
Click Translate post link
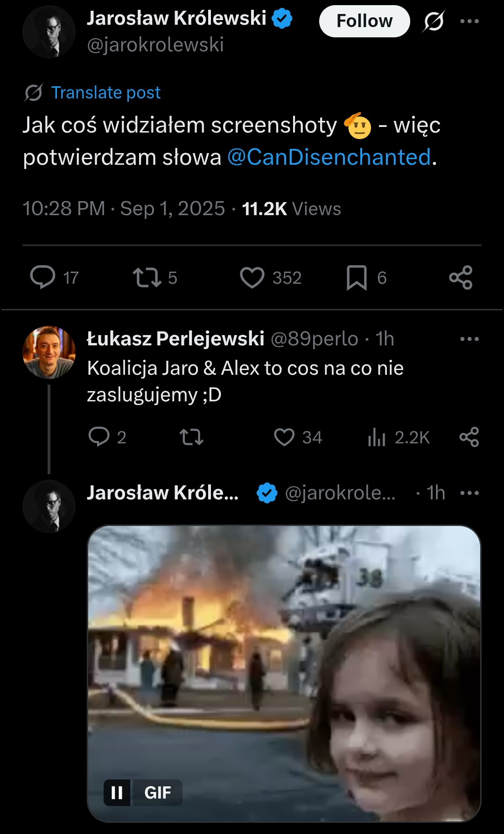(105, 92)
